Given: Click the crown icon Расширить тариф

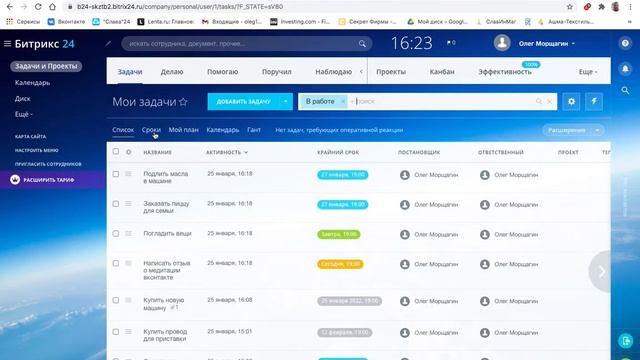Looking at the screenshot, I should [15, 180].
